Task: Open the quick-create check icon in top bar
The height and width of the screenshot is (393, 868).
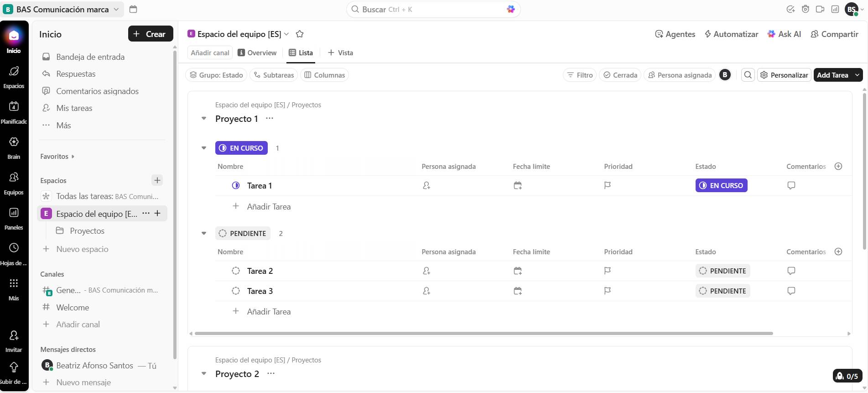Action: pos(791,9)
